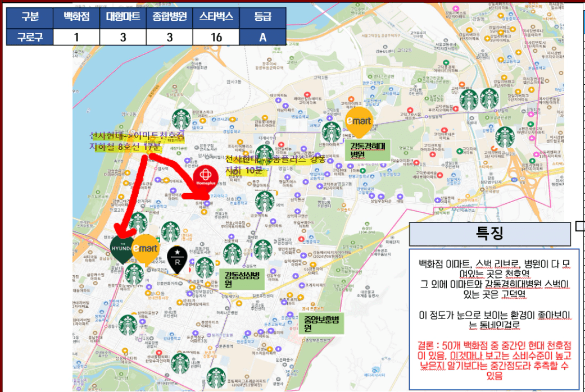Image resolution: width=585 pixels, height=392 pixels.
Task: Select yellow note 선사현대->이마트천호점 지하철 8호선 17분
Action: [x=137, y=141]
